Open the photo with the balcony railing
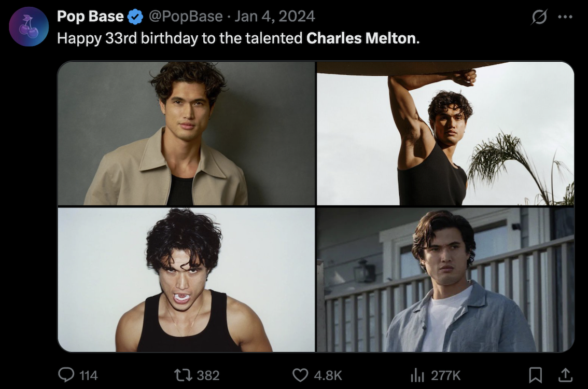This screenshot has width=588, height=389. click(445, 280)
